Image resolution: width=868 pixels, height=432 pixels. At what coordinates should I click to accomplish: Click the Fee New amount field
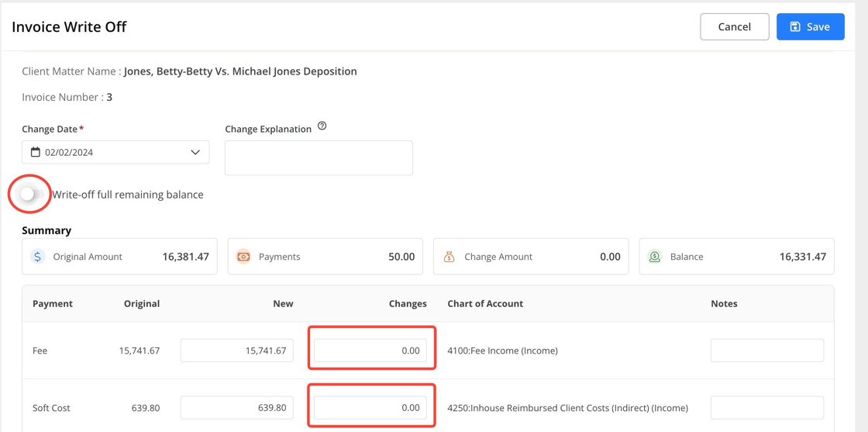(237, 351)
